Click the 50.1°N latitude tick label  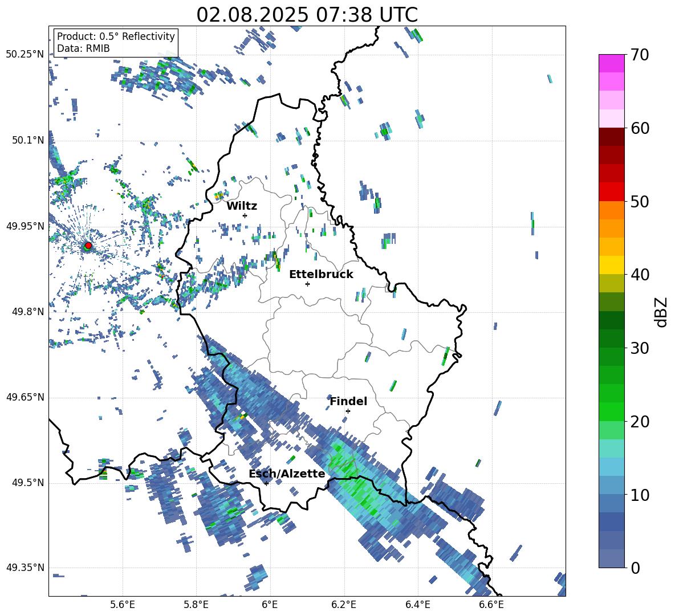click(x=28, y=141)
